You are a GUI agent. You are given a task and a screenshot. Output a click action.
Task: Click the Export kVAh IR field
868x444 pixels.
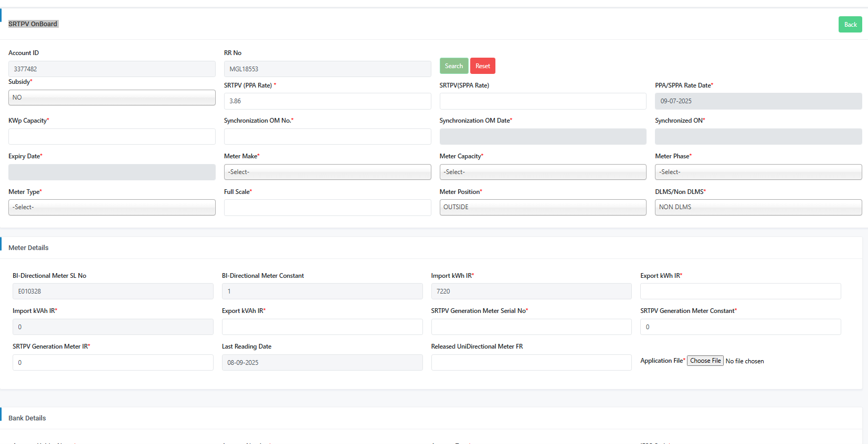(322, 327)
